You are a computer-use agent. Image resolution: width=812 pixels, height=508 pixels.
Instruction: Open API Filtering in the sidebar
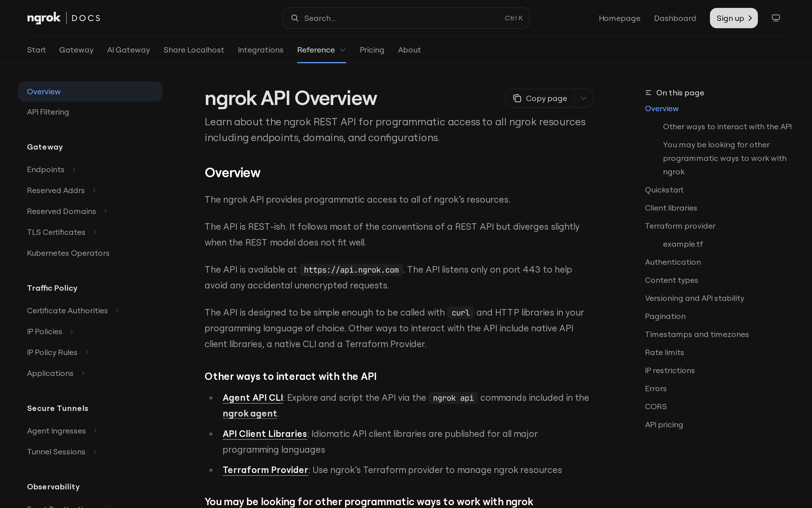point(48,112)
